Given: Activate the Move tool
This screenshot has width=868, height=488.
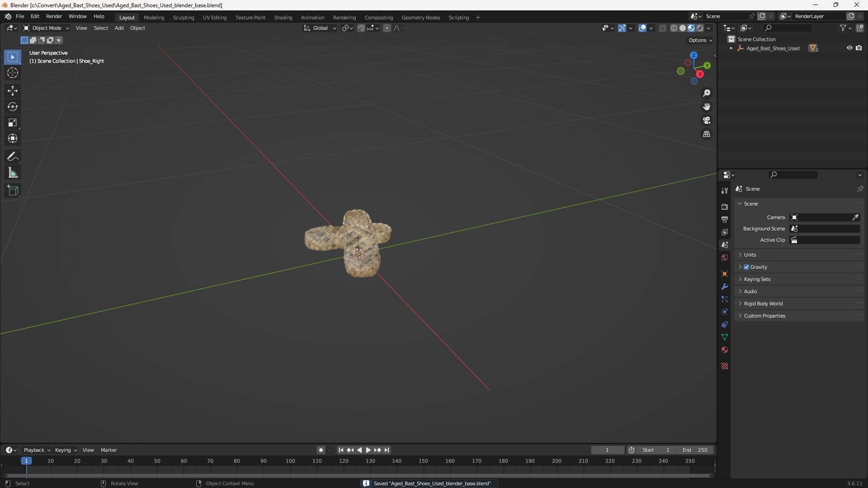Looking at the screenshot, I should 13,91.
